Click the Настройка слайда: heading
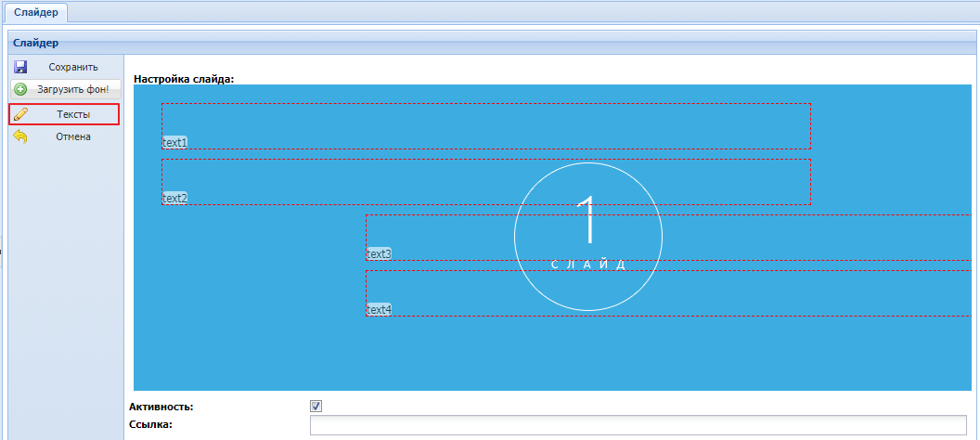This screenshot has height=440, width=980. [184, 79]
